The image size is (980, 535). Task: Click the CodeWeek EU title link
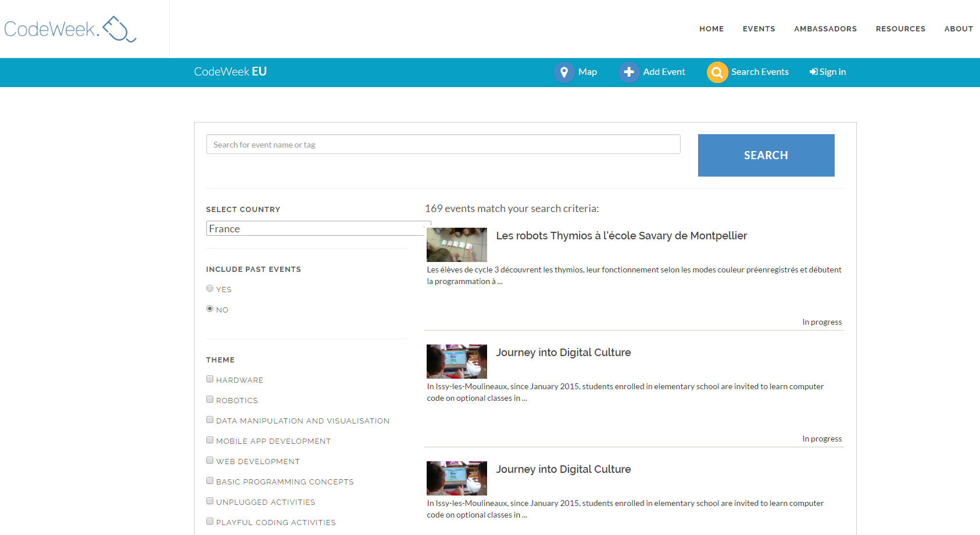tap(230, 71)
